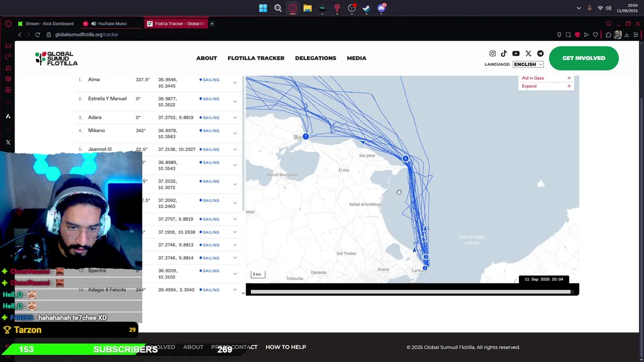Open the ABOUT menu in site header
Viewport: 644px width, 362px height.
[x=207, y=58]
